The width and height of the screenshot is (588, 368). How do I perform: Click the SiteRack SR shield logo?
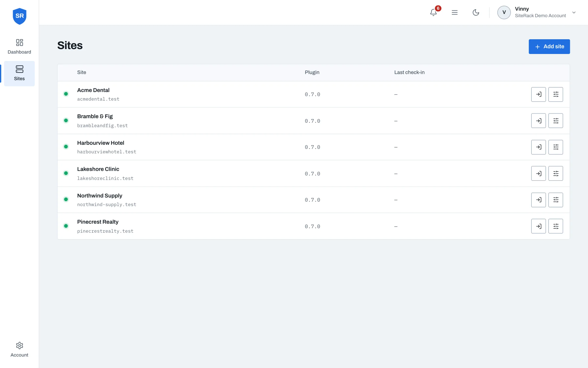(19, 16)
